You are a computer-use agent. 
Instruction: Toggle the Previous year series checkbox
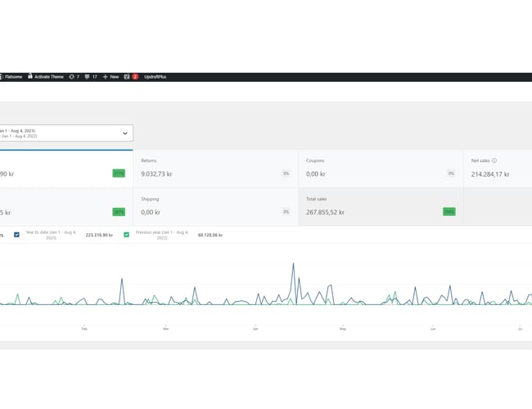click(x=127, y=235)
